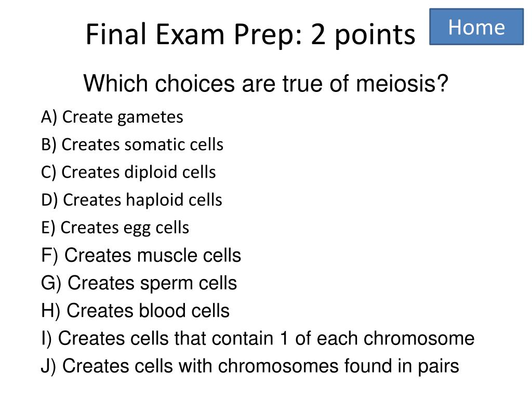Screen dimensions: 532x399
Task: Select answer G) Creates sperm cells
Action: click(x=139, y=283)
